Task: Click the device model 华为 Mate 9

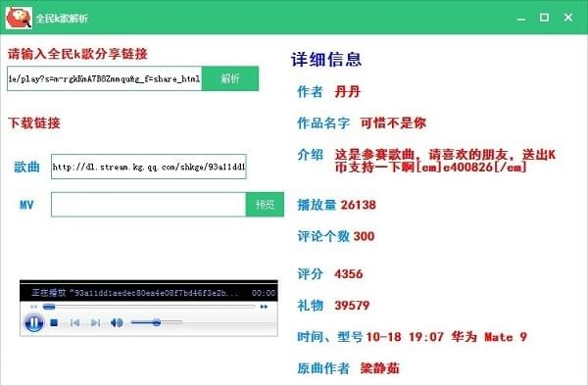Action: point(489,337)
